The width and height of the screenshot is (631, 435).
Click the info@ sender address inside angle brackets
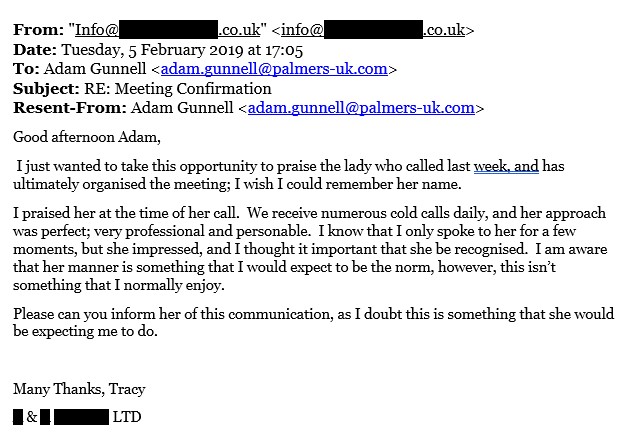coord(373,30)
